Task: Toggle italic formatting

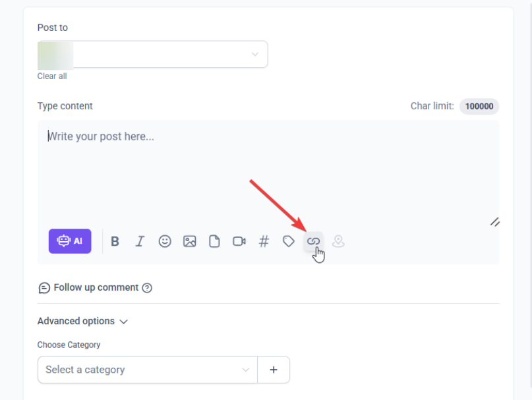Action: [x=140, y=241]
